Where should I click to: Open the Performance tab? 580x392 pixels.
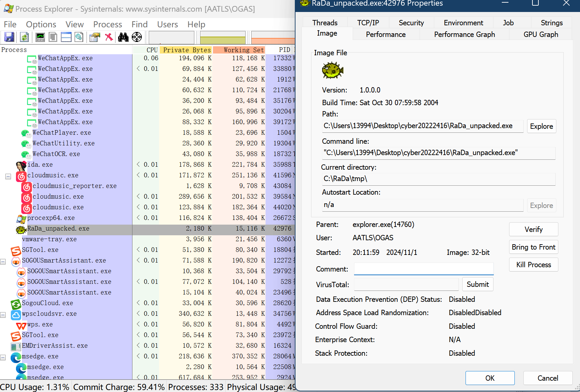[386, 34]
